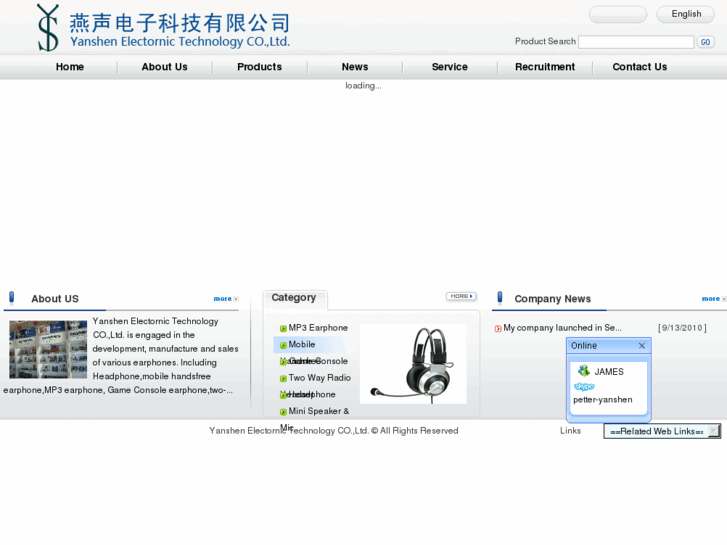
Task: Click the Category MORE button
Action: click(x=461, y=296)
